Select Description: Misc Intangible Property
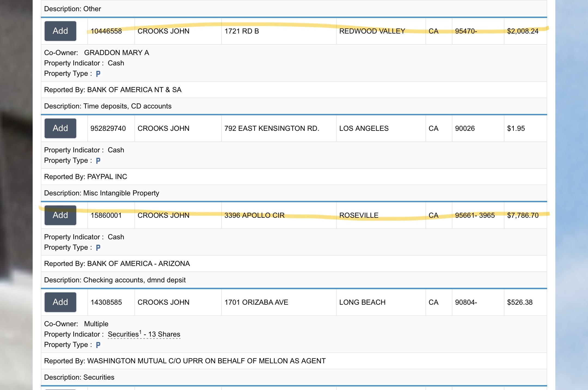 pos(102,193)
